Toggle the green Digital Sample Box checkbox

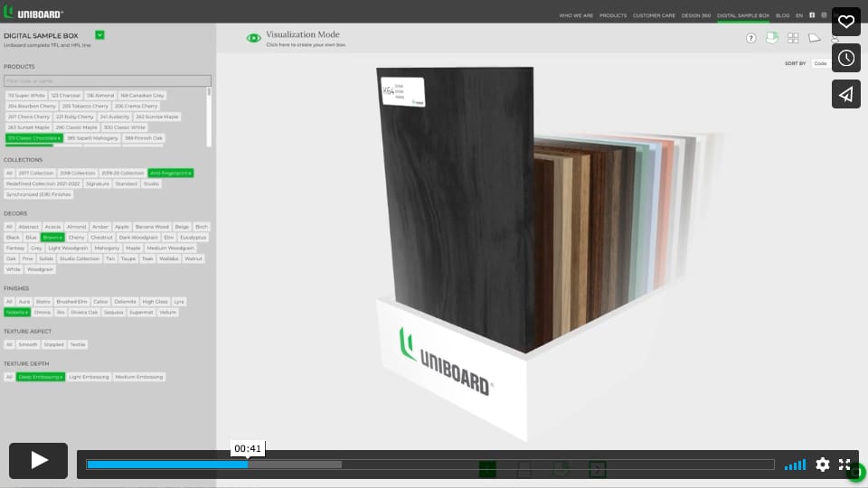99,35
